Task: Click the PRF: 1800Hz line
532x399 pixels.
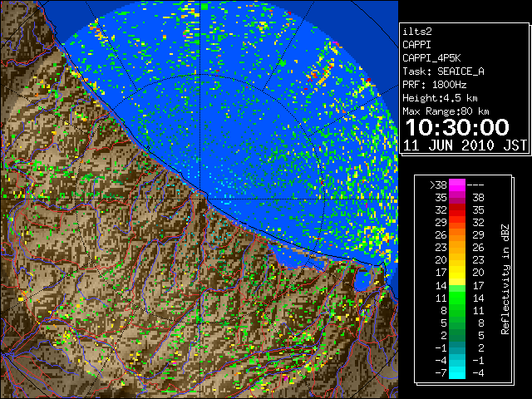Action: pyautogui.click(x=434, y=85)
